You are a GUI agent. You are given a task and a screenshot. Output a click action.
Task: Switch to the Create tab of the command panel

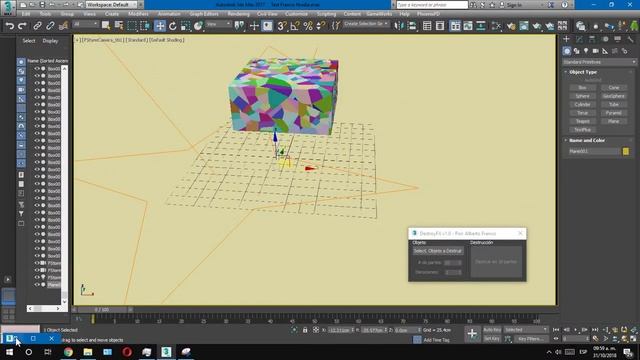566,39
